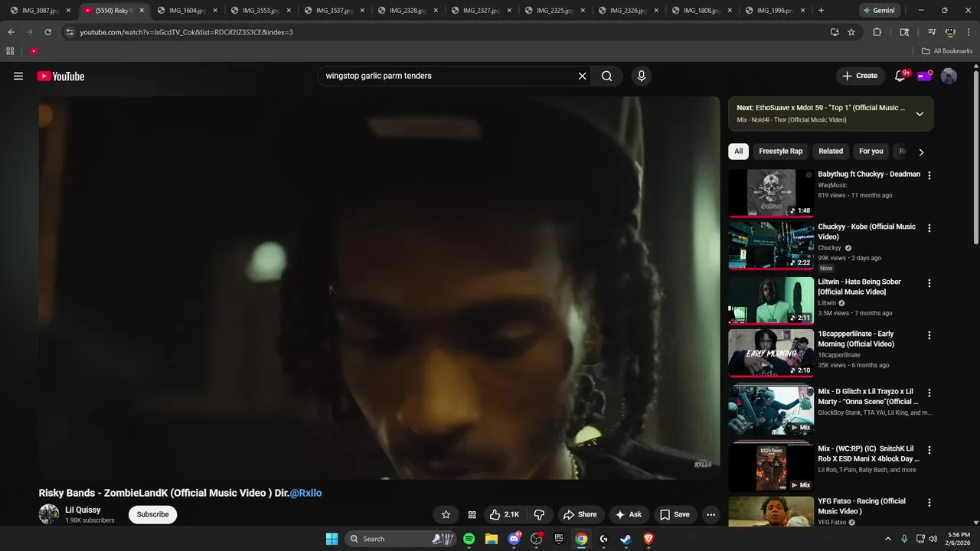980x551 pixels.
Task: Open Chrome extensions puzzle icon
Action: click(877, 32)
